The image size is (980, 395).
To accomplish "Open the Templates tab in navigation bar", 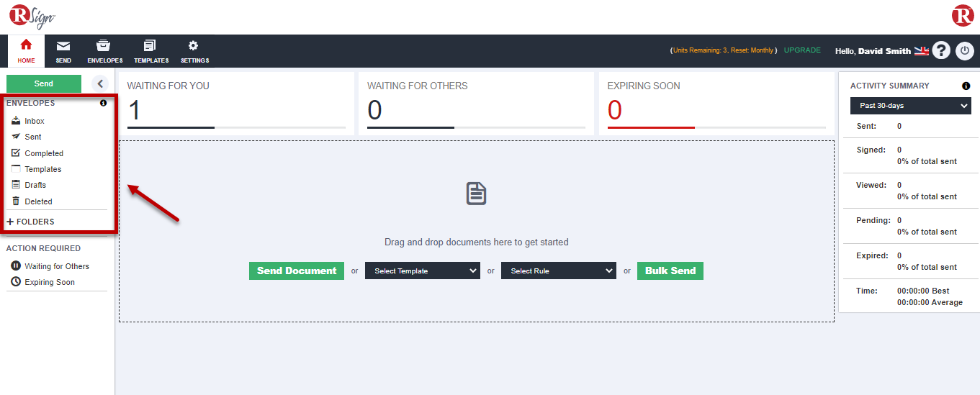I will (151, 51).
